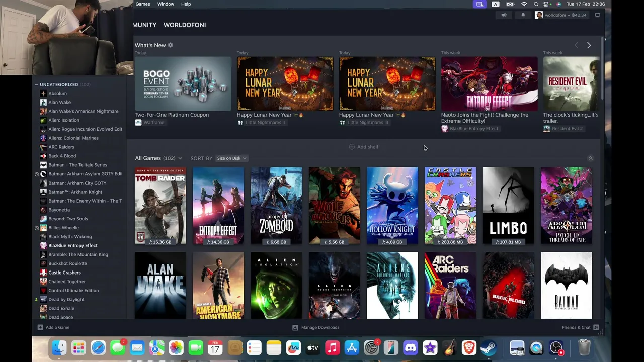The width and height of the screenshot is (644, 362).
Task: Switch to the WORLDOFONI tab
Action: [185, 25]
